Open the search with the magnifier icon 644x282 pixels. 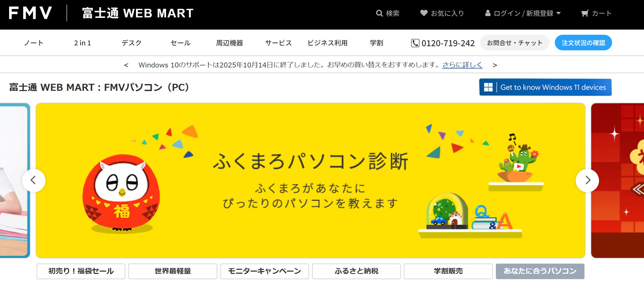379,13
